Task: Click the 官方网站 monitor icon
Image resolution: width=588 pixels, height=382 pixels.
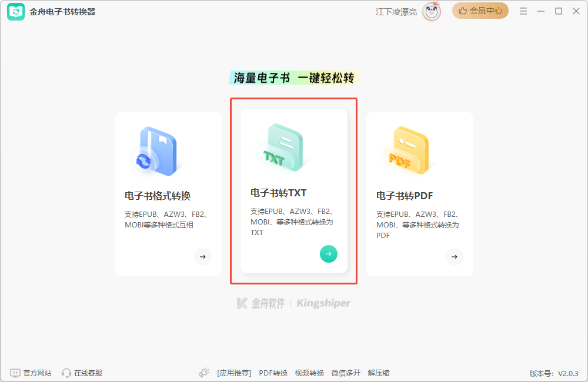Action: pyautogui.click(x=15, y=373)
